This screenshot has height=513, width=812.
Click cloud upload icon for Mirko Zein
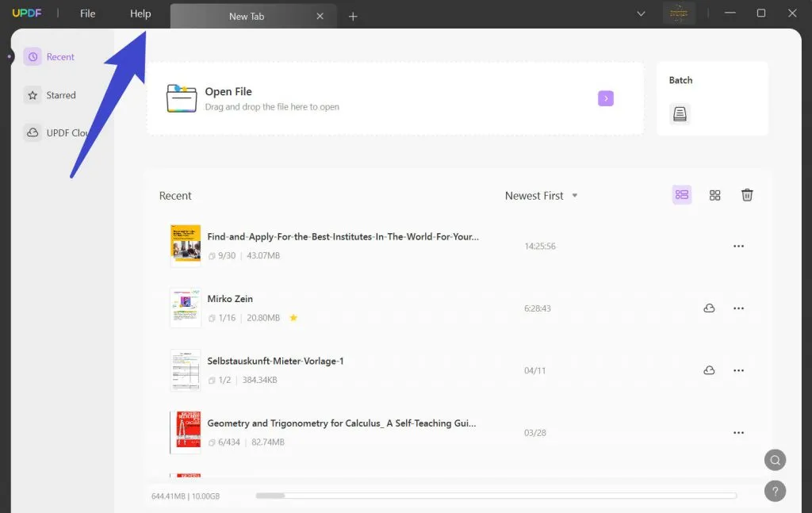tap(709, 308)
